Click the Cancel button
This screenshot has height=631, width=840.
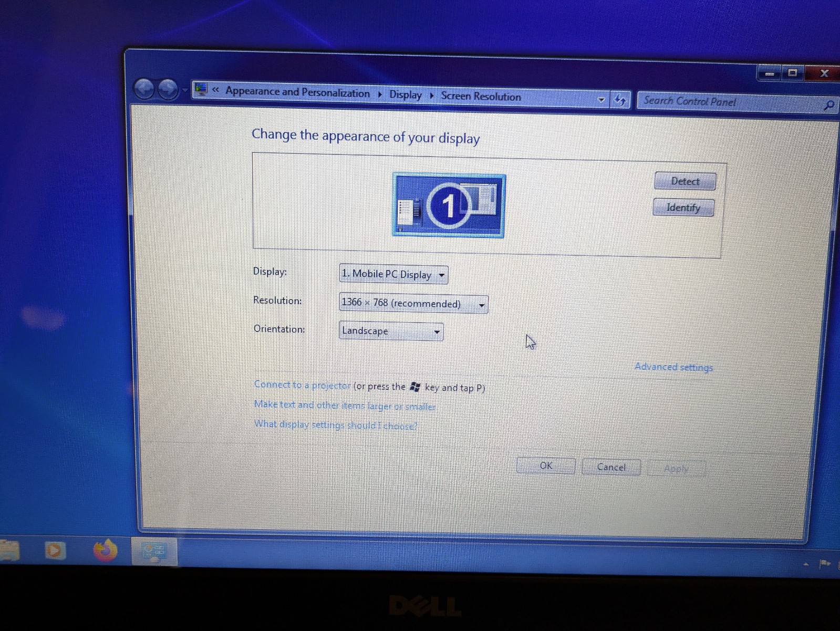point(611,467)
